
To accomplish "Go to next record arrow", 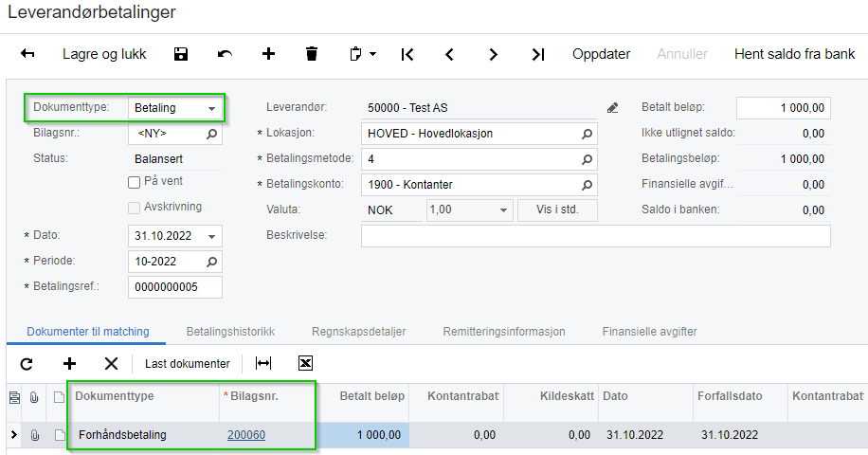I will (x=494, y=54).
